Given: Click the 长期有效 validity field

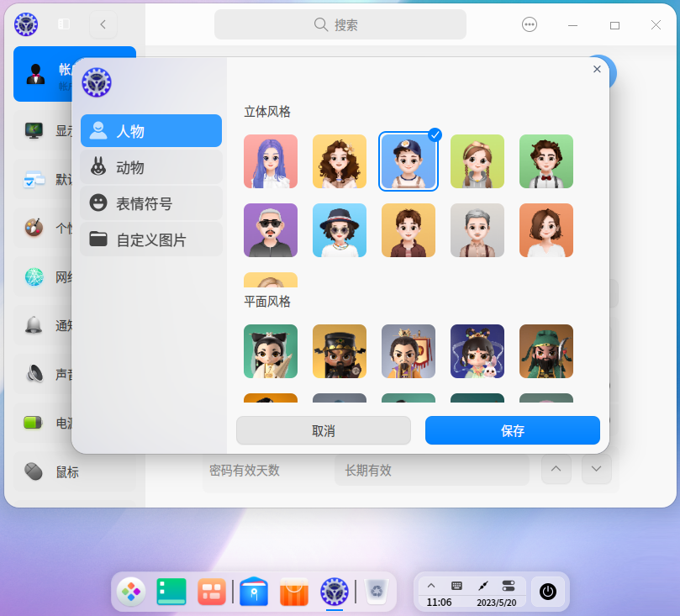Looking at the screenshot, I should (x=431, y=470).
